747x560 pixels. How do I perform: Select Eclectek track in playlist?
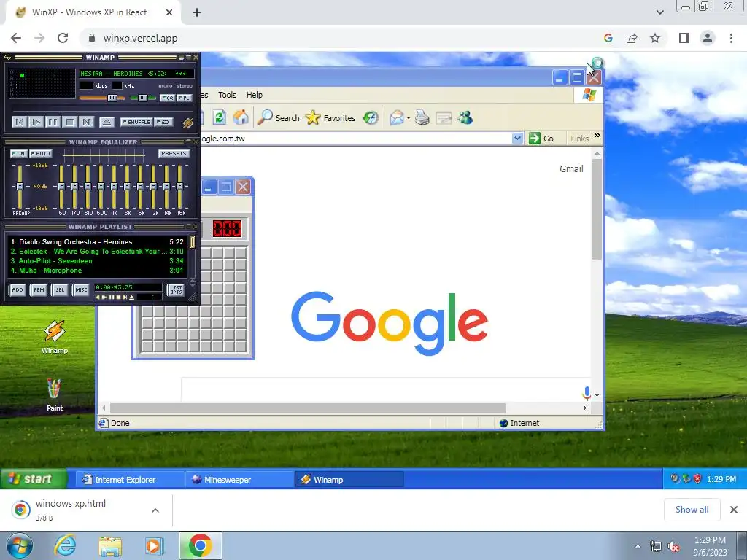pyautogui.click(x=97, y=252)
